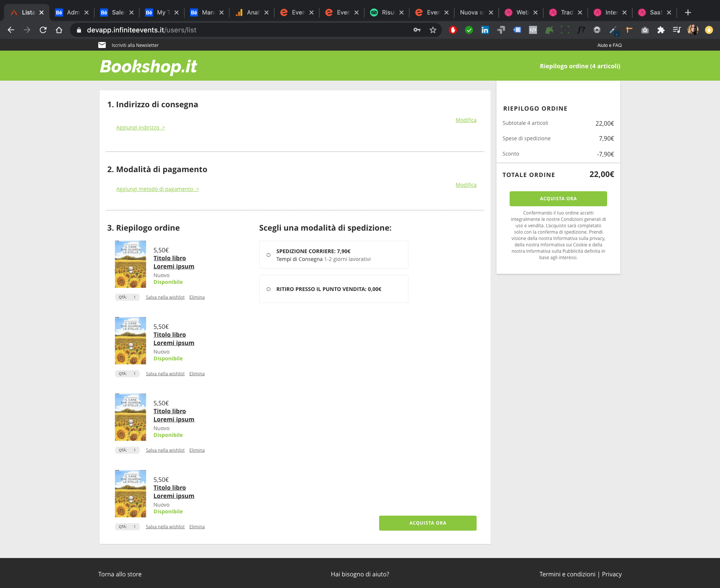Open the Chrome profile avatar
Viewport: 720px width, 588px height.
pos(693,30)
